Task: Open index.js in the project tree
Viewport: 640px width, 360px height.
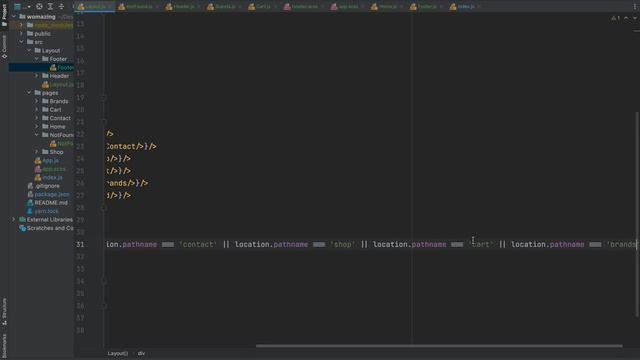Action: click(x=49, y=177)
